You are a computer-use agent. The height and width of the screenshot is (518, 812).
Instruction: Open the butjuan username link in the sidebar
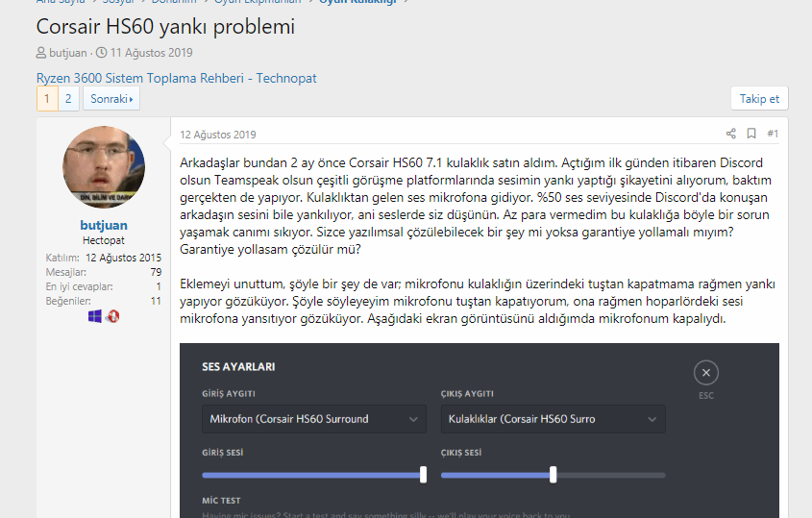[104, 225]
